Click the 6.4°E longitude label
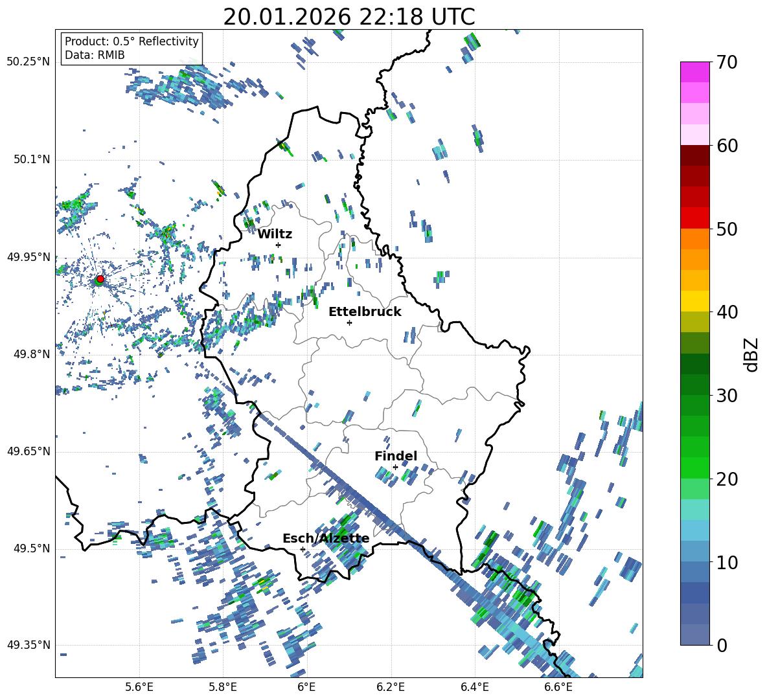This screenshot has height=700, width=767. click(474, 687)
